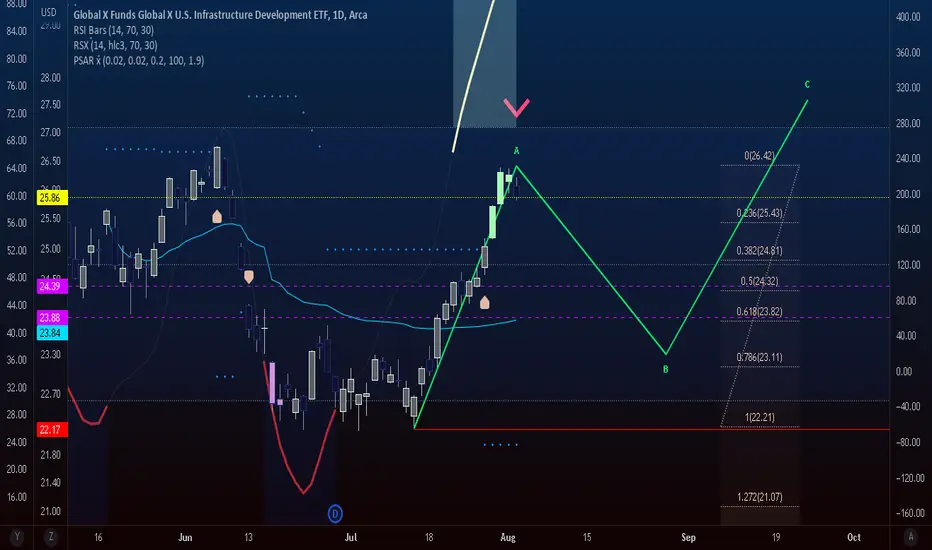
Task: Click the pink downward chevron marker
Action: tap(516, 108)
